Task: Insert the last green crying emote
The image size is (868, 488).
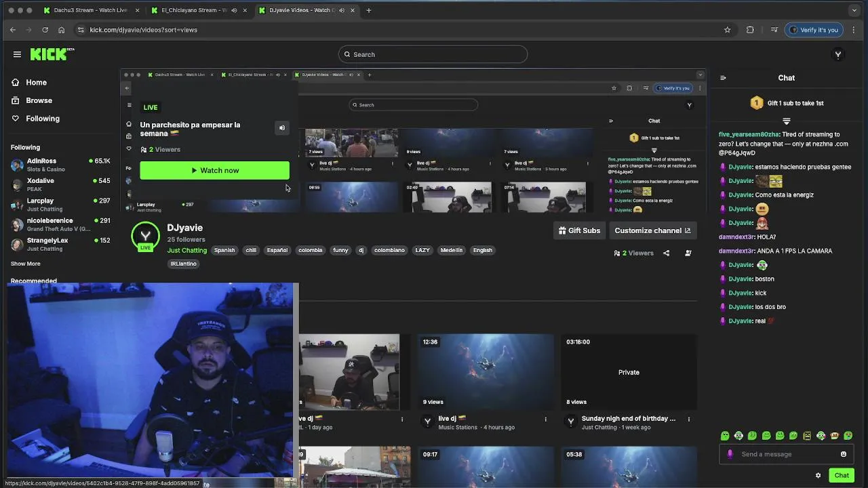Action: point(848,436)
